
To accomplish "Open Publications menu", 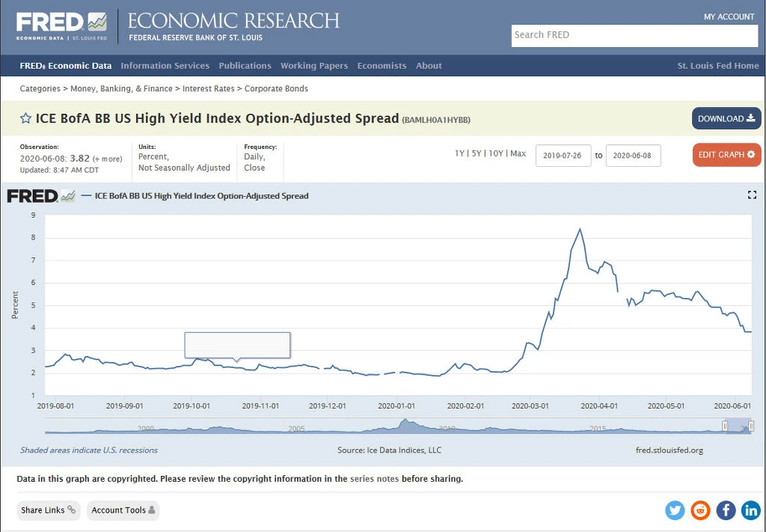I will 245,65.
